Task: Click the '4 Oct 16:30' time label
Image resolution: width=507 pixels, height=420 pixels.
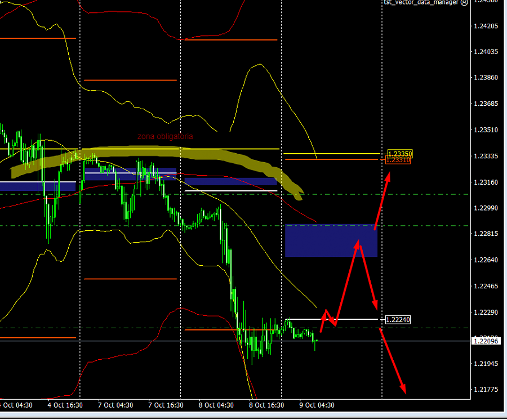Action: point(65,405)
